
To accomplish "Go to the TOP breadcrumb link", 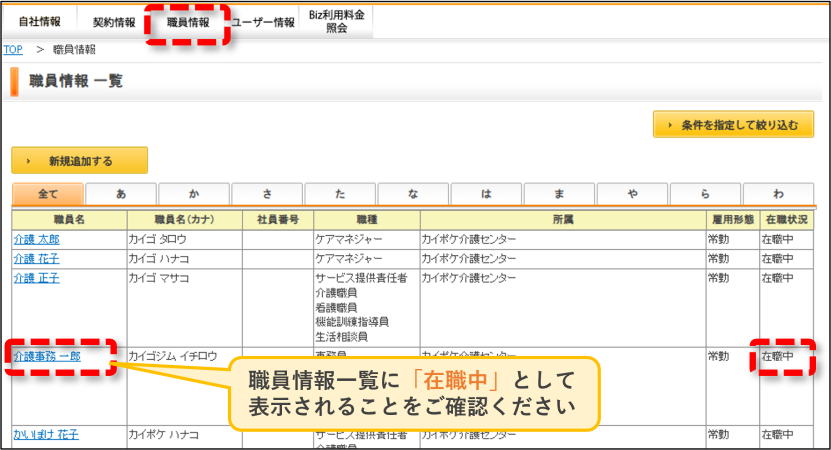I will pyautogui.click(x=13, y=49).
